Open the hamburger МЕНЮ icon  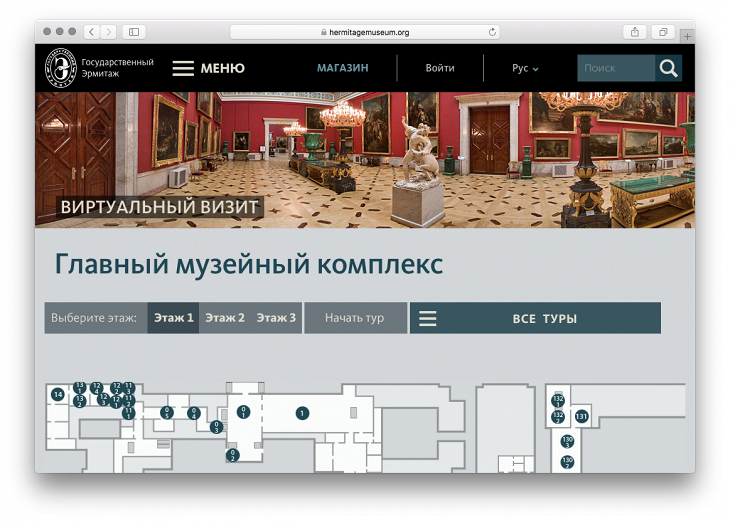tap(183, 68)
